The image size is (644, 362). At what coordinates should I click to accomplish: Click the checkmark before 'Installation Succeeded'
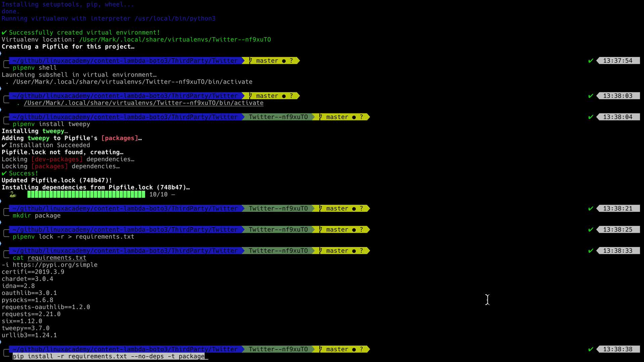pyautogui.click(x=4, y=145)
